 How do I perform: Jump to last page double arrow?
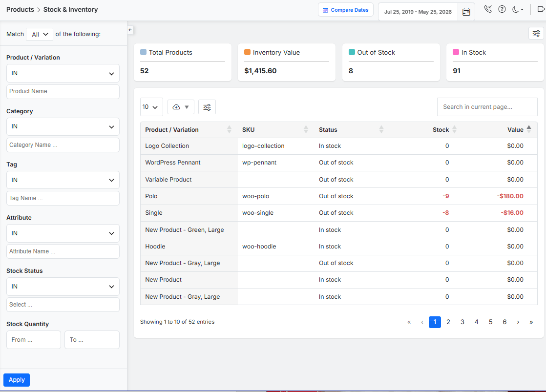pyautogui.click(x=531, y=322)
